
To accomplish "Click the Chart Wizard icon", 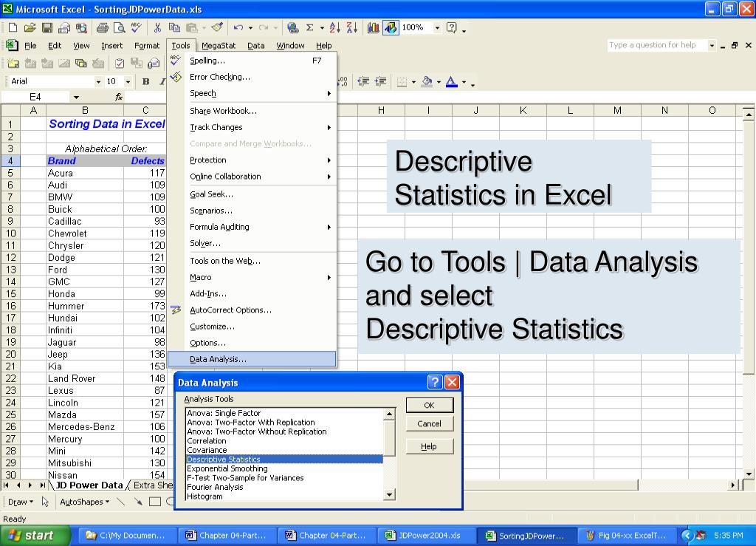I will [373, 27].
